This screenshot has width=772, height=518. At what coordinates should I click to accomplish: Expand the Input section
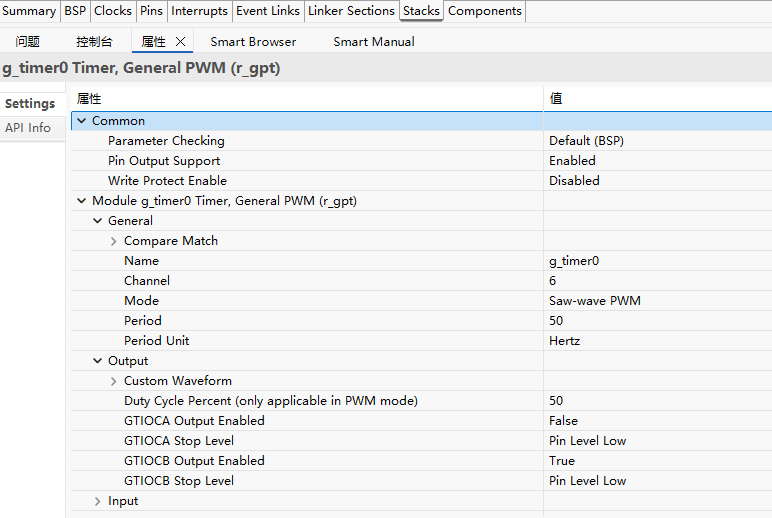coord(97,501)
